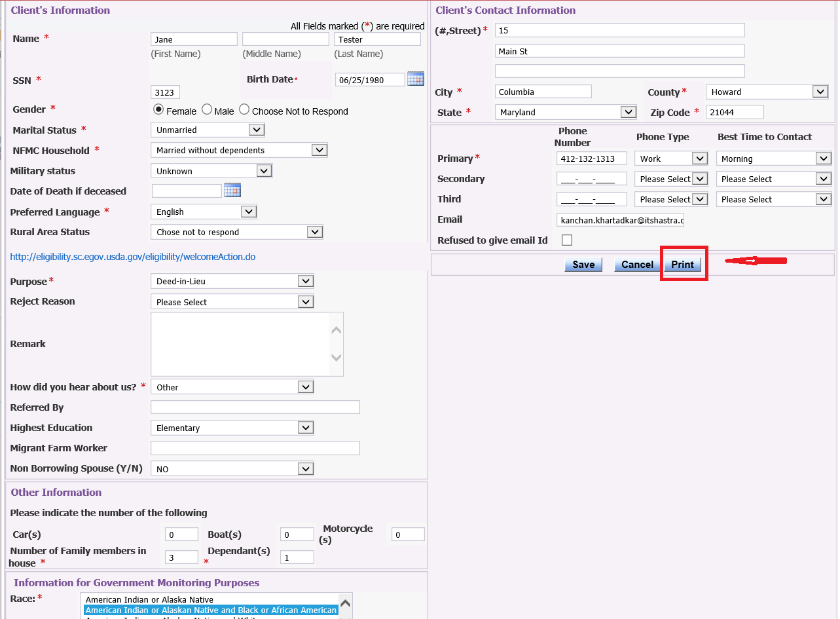Open the USDA eligibility link
Image resolution: width=840 pixels, height=619 pixels.
point(133,257)
